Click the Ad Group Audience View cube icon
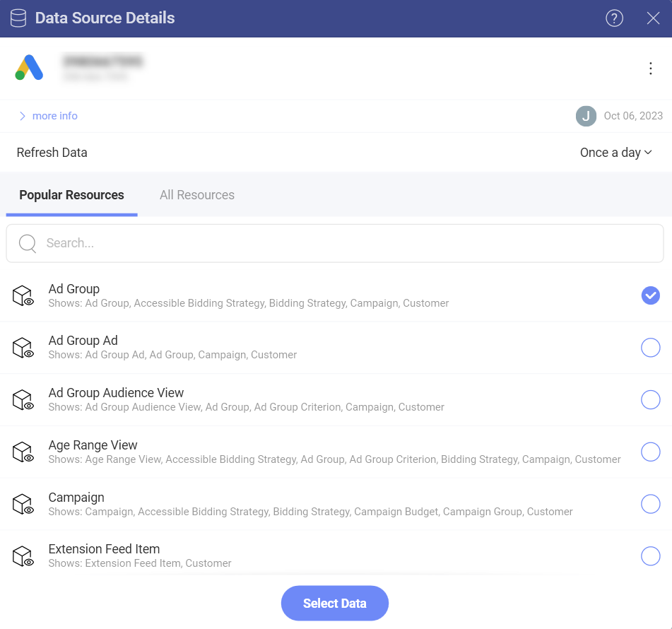 tap(23, 400)
